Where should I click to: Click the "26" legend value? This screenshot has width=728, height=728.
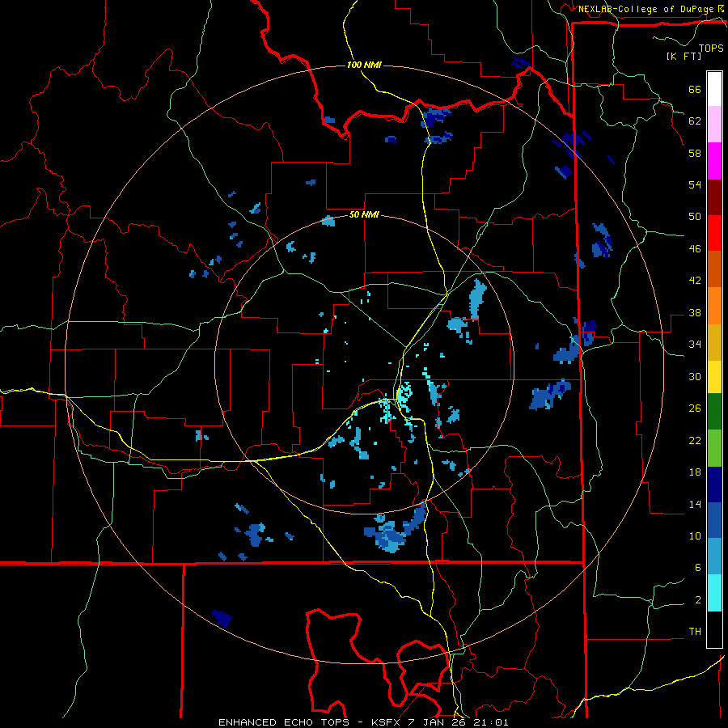pyautogui.click(x=695, y=408)
